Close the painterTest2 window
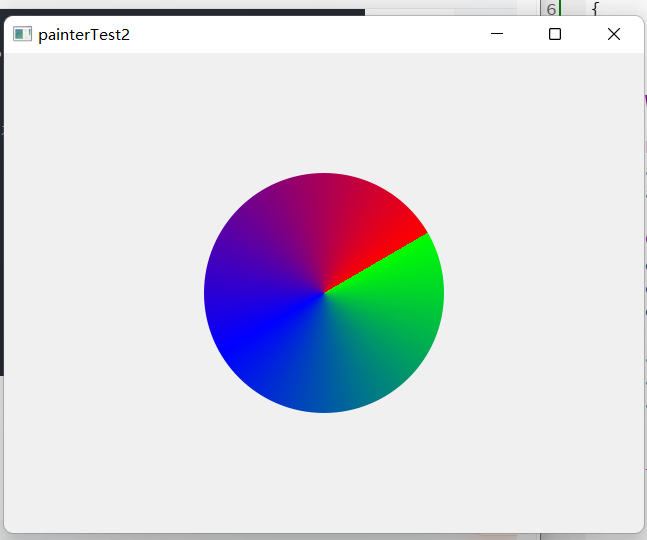647x540 pixels. (x=614, y=34)
